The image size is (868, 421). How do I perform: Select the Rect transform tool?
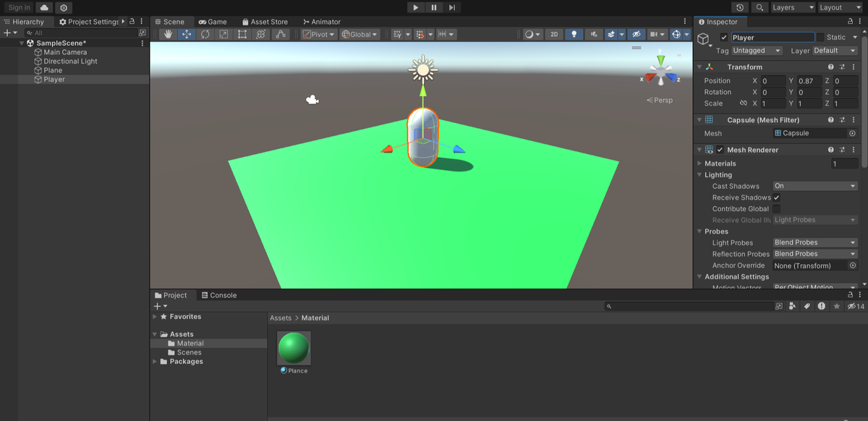point(242,34)
